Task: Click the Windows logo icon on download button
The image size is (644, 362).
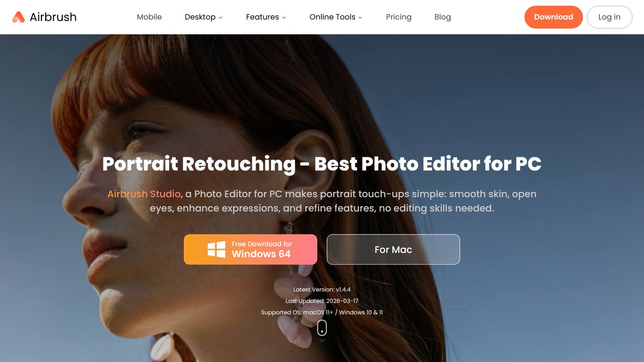Action: [x=217, y=250]
